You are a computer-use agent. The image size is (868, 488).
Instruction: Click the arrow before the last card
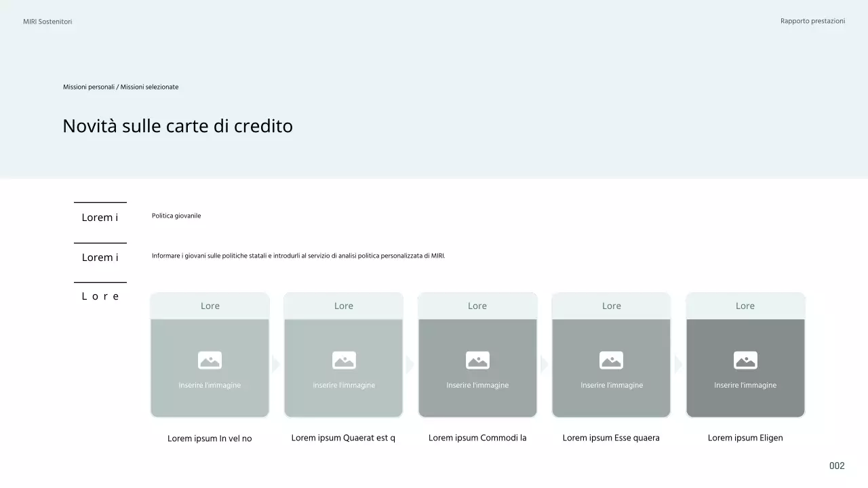click(677, 364)
